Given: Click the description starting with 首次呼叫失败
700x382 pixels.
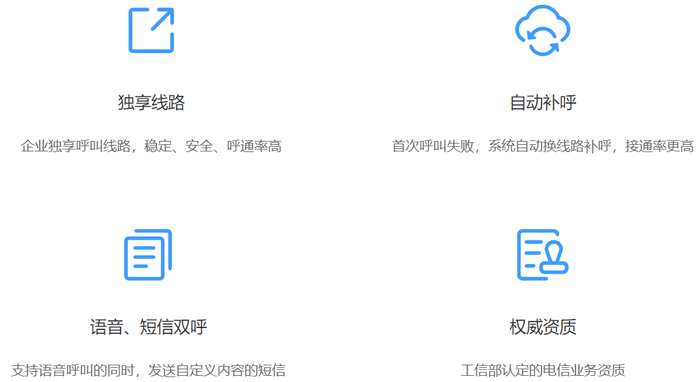Looking at the screenshot, I should (x=543, y=146).
